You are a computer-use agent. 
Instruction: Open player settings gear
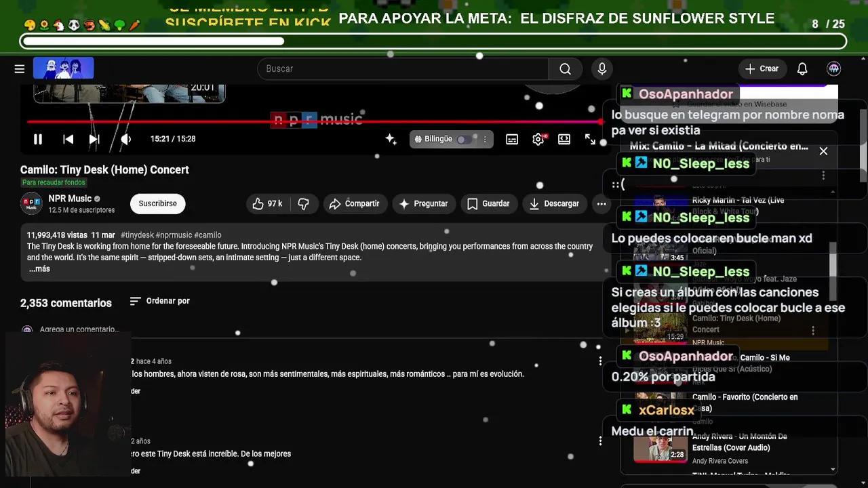(538, 139)
